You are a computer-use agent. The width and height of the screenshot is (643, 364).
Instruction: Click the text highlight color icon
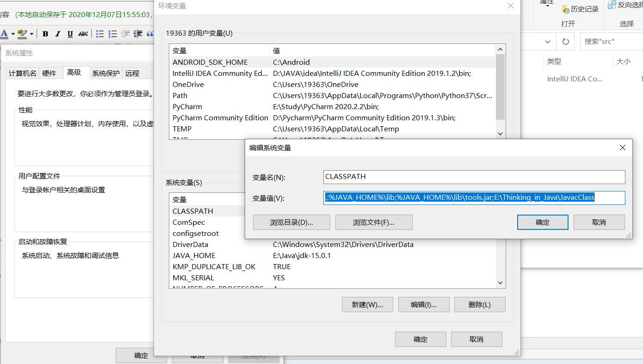point(22,34)
